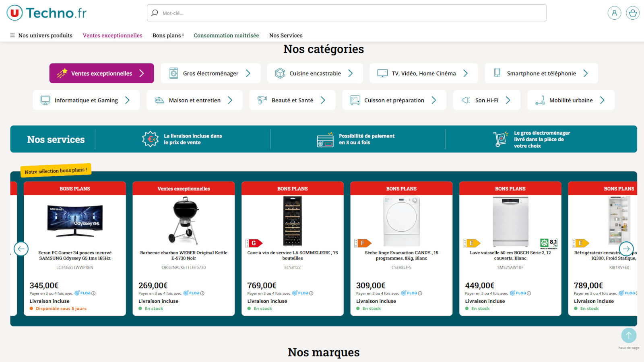644x362 pixels.
Task: Open Possibilité de paiement en 3 ou 4 fois
Action: pyautogui.click(x=367, y=139)
